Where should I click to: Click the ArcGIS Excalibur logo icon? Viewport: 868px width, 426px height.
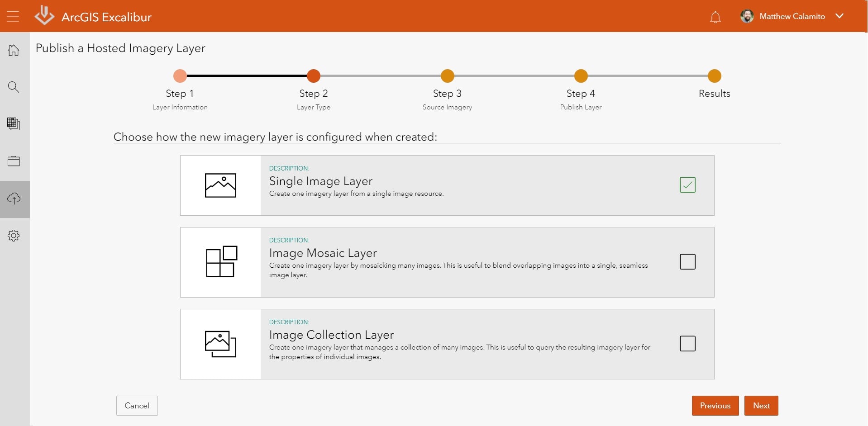(x=44, y=15)
